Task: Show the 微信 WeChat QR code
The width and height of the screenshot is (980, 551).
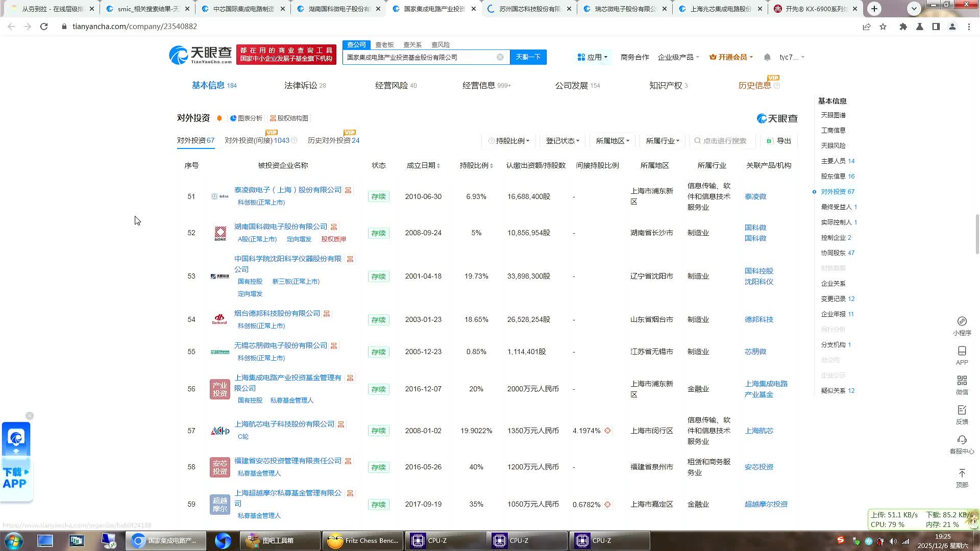Action: click(962, 384)
